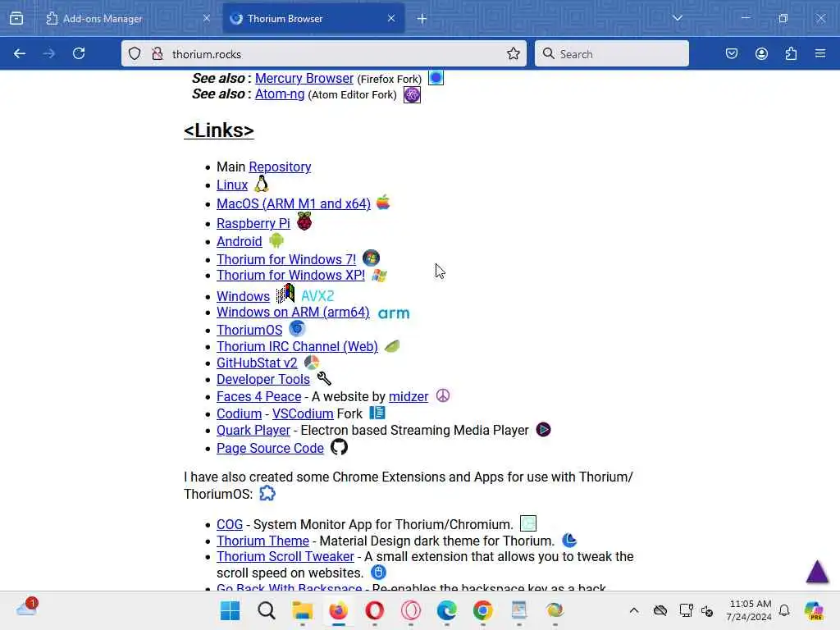Open Thorium for Windows 7! link
Image resolution: width=840 pixels, height=630 pixels.
coord(286,260)
